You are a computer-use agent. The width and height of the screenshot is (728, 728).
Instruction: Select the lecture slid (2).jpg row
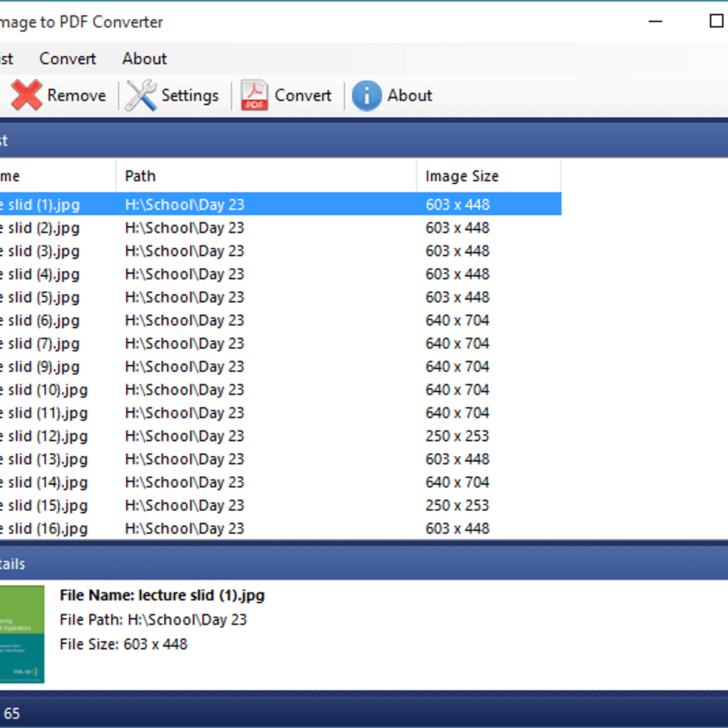tap(182, 227)
